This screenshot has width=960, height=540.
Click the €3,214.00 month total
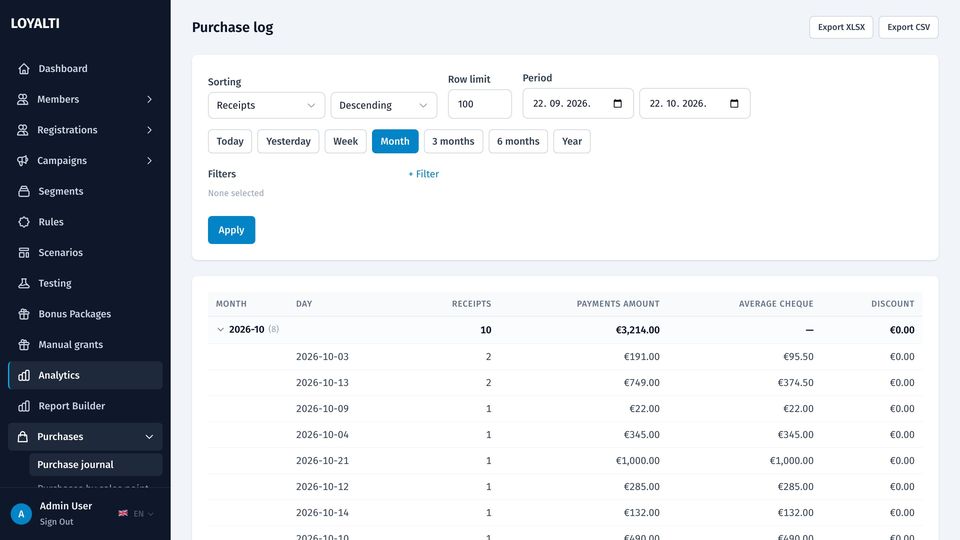coord(637,330)
